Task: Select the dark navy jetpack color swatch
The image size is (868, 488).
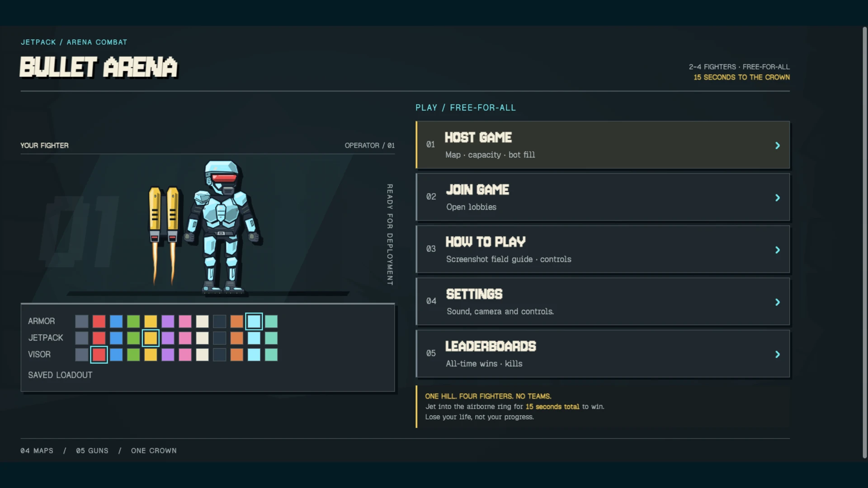Action: pos(220,338)
